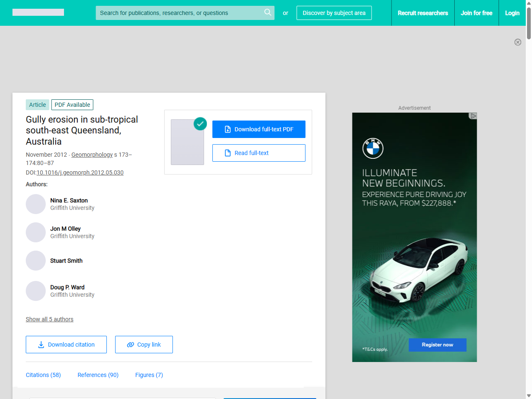This screenshot has width=532, height=399.
Task: Open the Figures (7) tab
Action: (149, 375)
